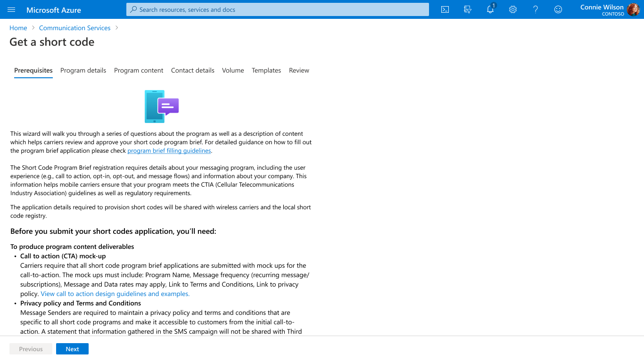Image resolution: width=644 pixels, height=362 pixels.
Task: Click the disabled Previous button
Action: [31, 349]
